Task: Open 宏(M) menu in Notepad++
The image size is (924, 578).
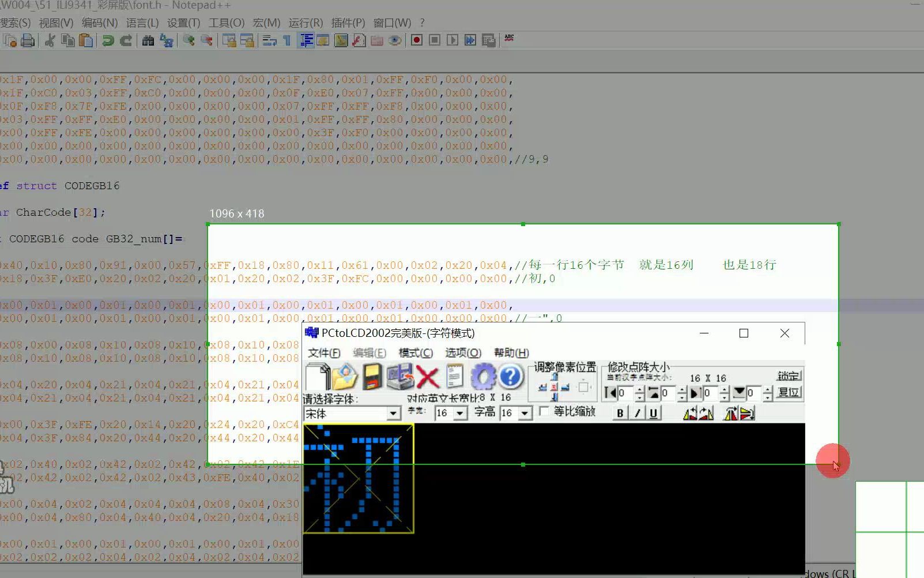Action: (x=266, y=22)
